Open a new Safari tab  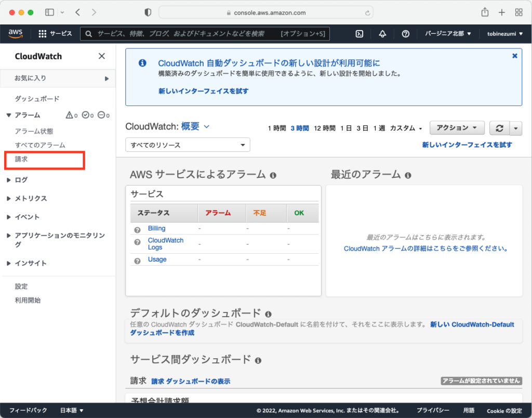tap(501, 12)
